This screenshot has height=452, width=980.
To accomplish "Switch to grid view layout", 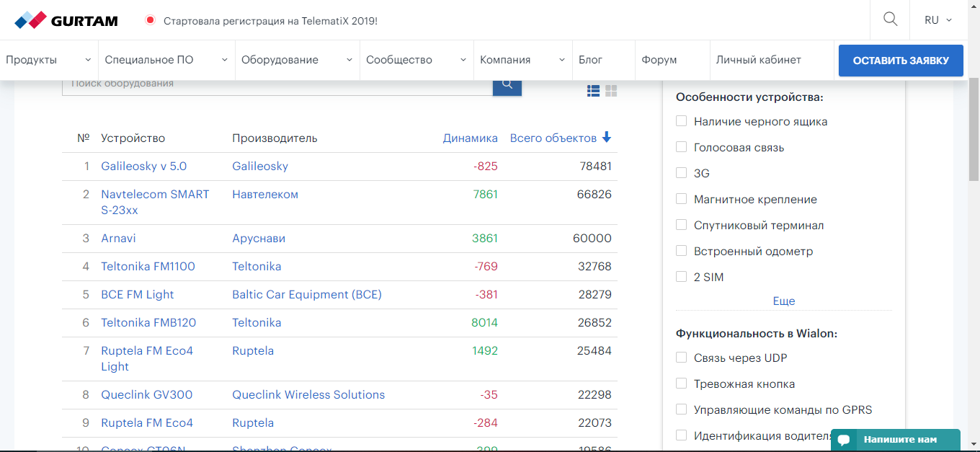I will pyautogui.click(x=611, y=91).
